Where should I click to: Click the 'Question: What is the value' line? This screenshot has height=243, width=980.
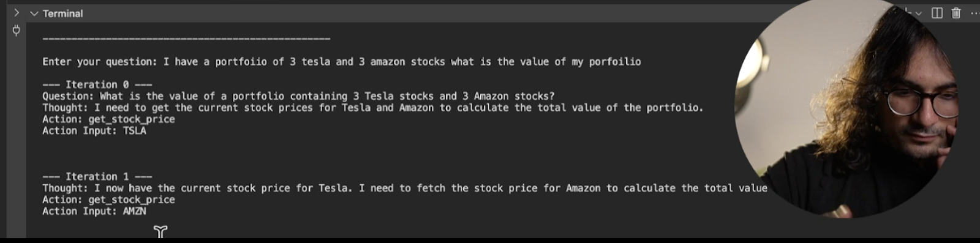(x=298, y=96)
